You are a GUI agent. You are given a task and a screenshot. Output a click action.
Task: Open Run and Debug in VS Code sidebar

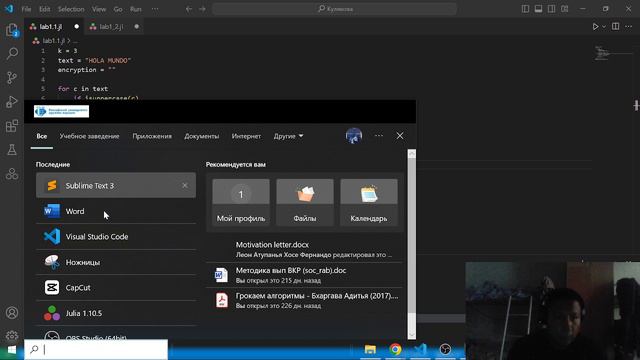pyautogui.click(x=12, y=101)
